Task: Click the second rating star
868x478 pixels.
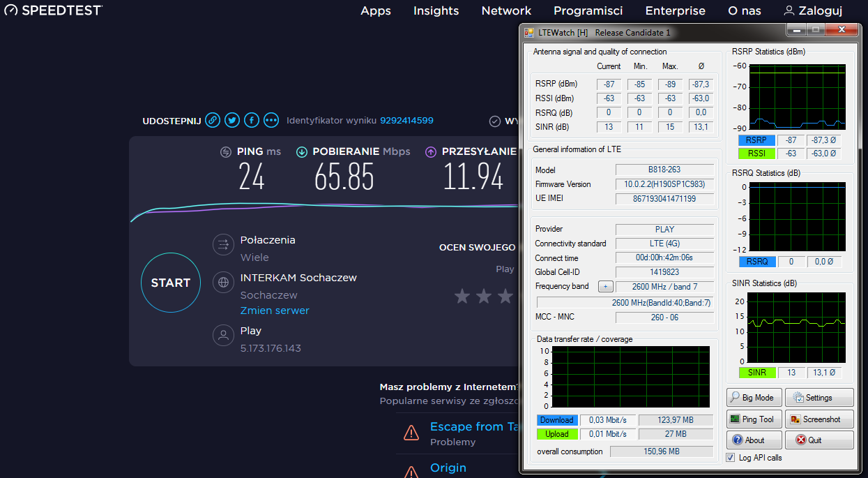Action: (x=484, y=297)
